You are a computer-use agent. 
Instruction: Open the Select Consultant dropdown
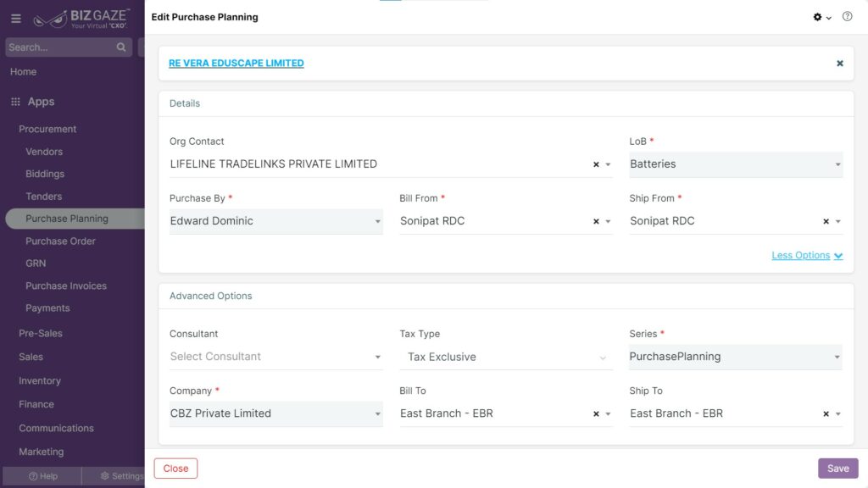[275, 357]
